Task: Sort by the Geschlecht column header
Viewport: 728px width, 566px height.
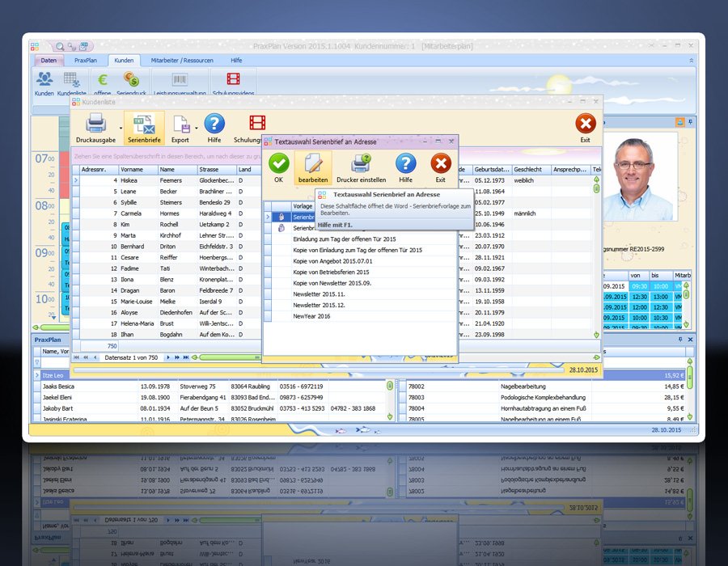Action: click(x=531, y=169)
